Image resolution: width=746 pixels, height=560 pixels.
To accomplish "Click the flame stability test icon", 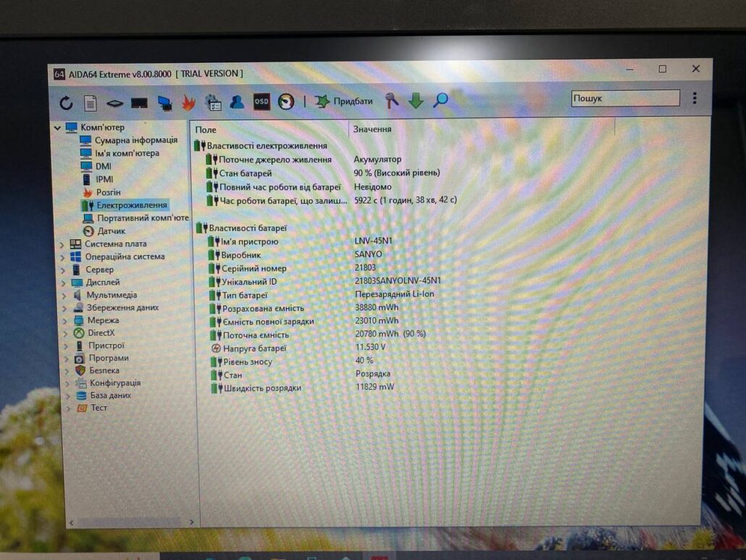I will click(x=188, y=102).
